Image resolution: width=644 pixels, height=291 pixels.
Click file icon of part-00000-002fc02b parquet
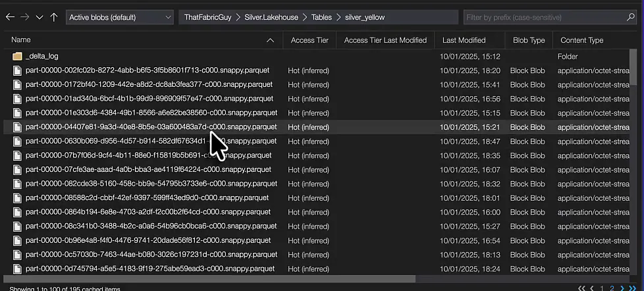tap(17, 70)
